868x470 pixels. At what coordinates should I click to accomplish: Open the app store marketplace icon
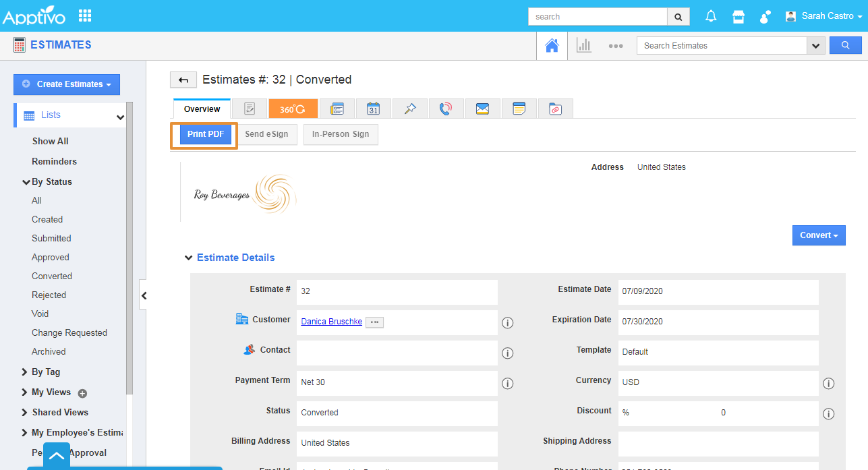(739, 16)
